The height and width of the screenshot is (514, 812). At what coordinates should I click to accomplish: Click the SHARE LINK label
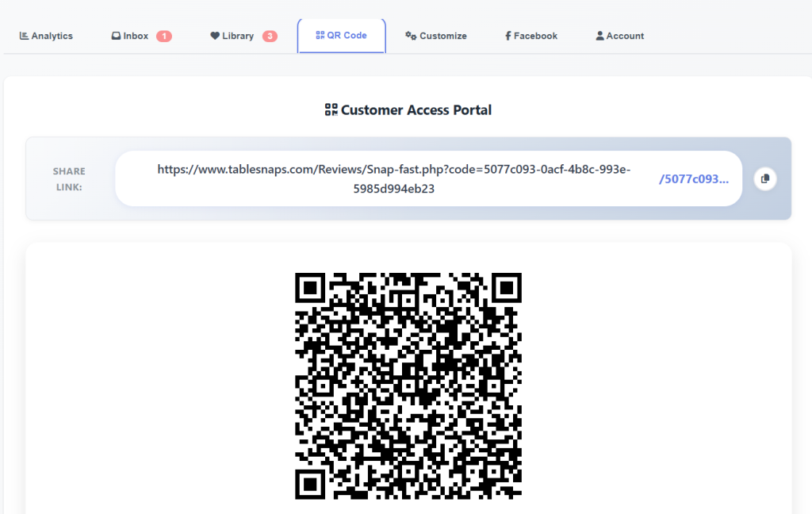click(69, 178)
